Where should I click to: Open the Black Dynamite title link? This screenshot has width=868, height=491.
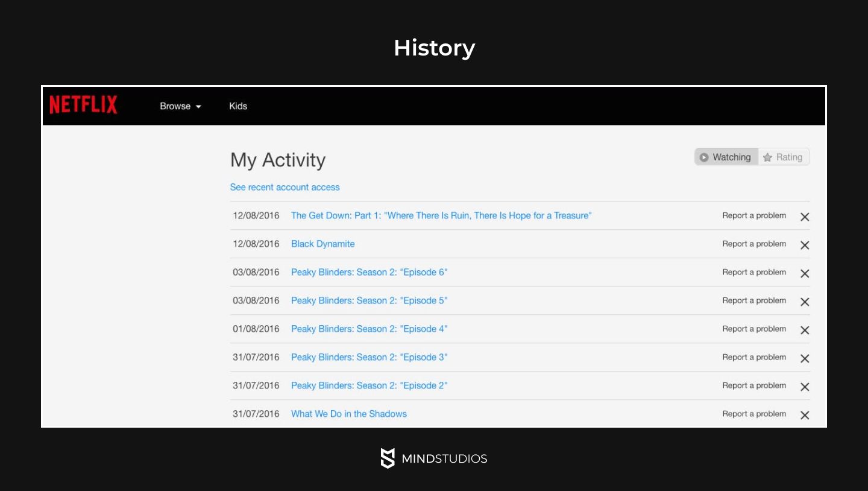coord(322,244)
